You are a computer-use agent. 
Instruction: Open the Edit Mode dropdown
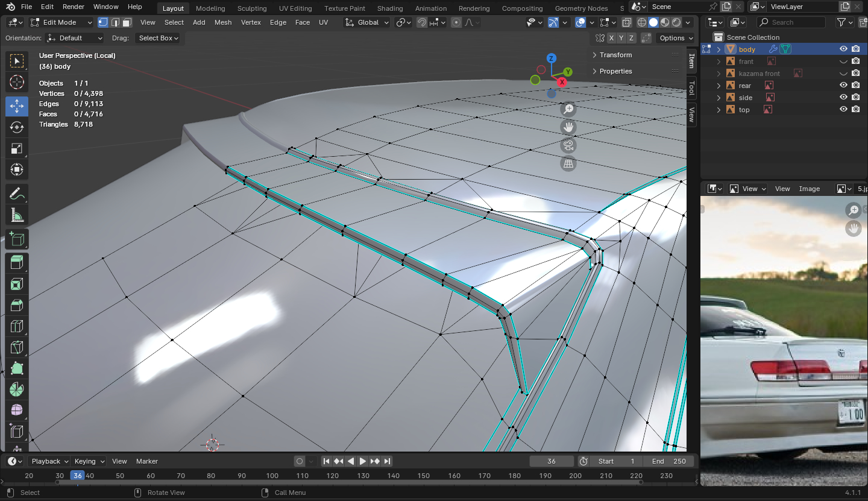[61, 22]
